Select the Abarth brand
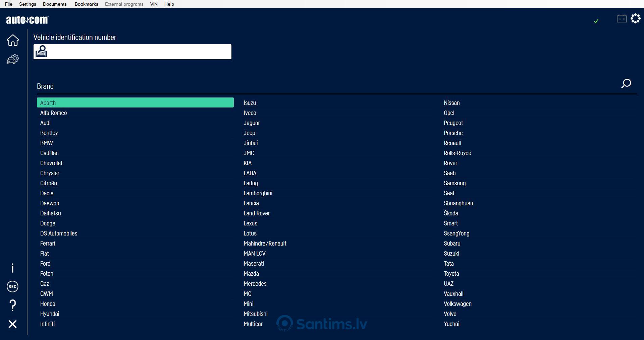 click(x=135, y=103)
